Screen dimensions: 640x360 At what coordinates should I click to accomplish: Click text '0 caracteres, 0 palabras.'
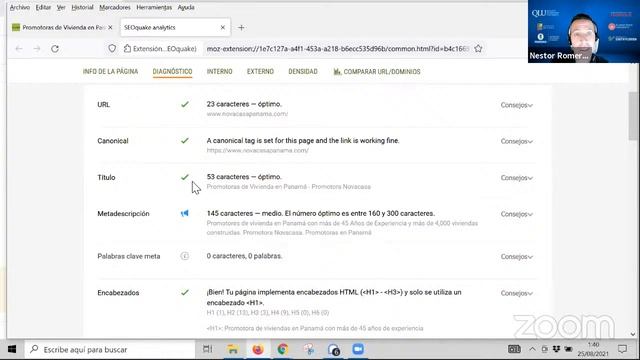point(244,256)
